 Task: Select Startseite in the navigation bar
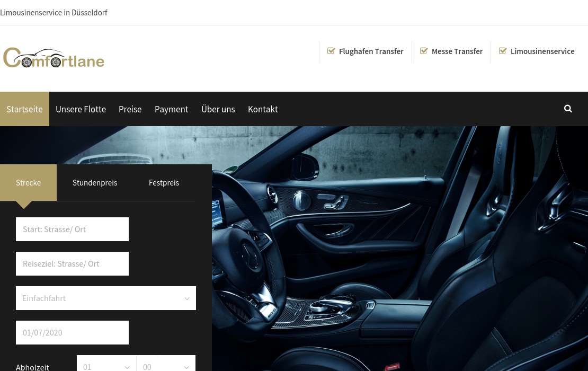tap(24, 109)
